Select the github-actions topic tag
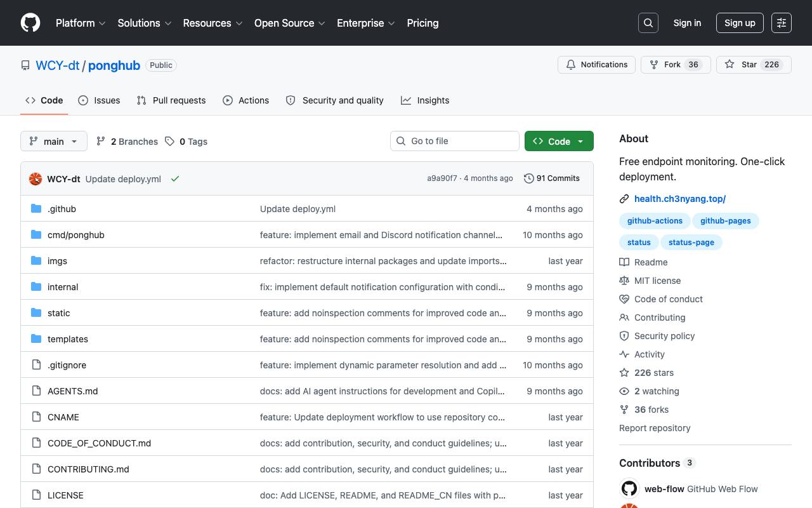 [655, 221]
